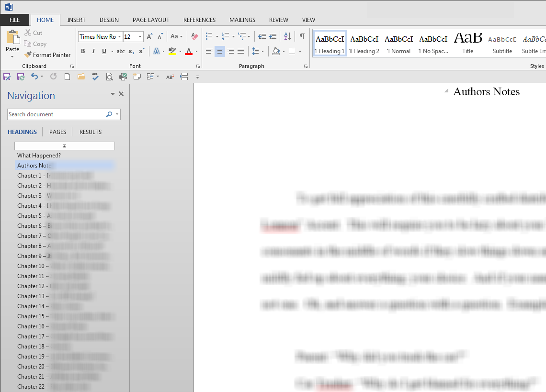The image size is (546, 392).
Task: Click the Format Painter tool
Action: click(x=47, y=55)
